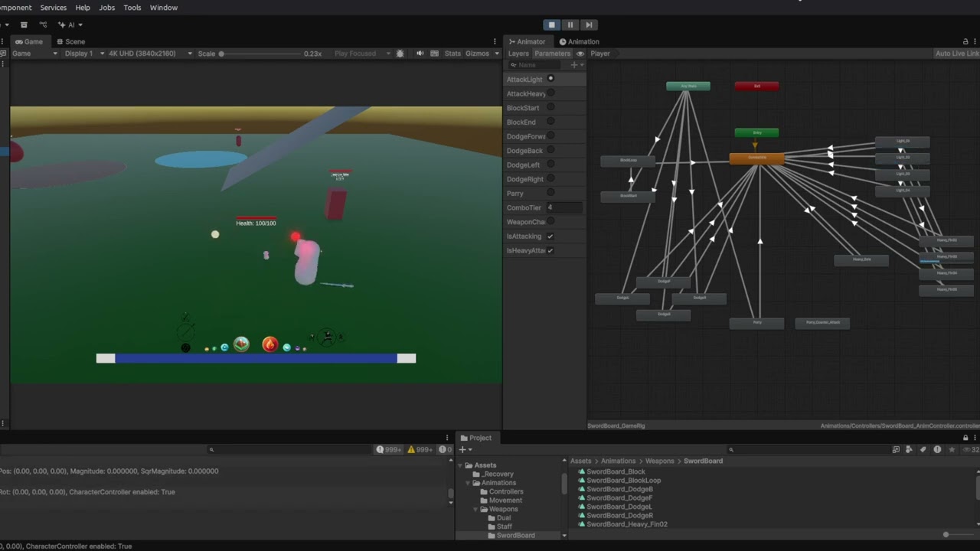The width and height of the screenshot is (980, 551).
Task: Click the version control branch icon in toolbar
Action: click(43, 24)
